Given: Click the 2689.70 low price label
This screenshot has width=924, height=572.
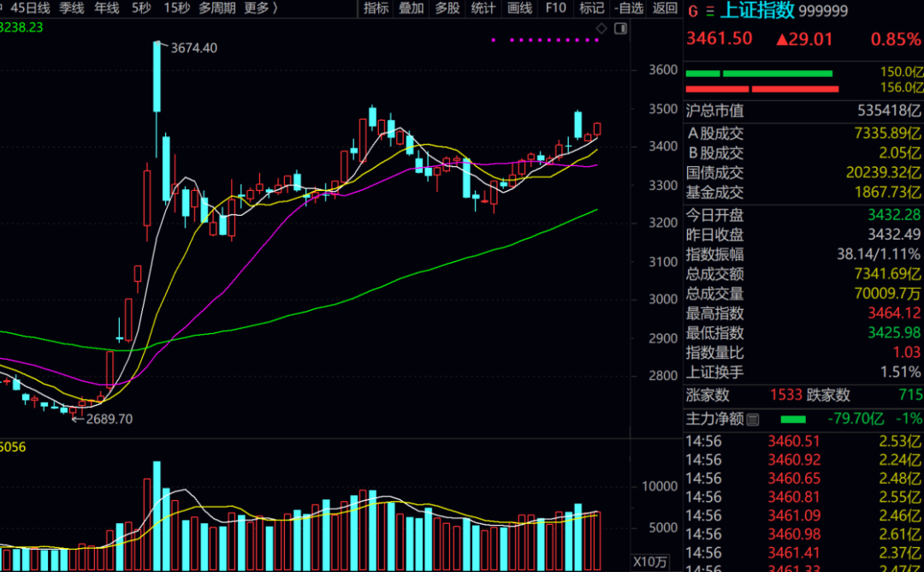Looking at the screenshot, I should coord(109,420).
